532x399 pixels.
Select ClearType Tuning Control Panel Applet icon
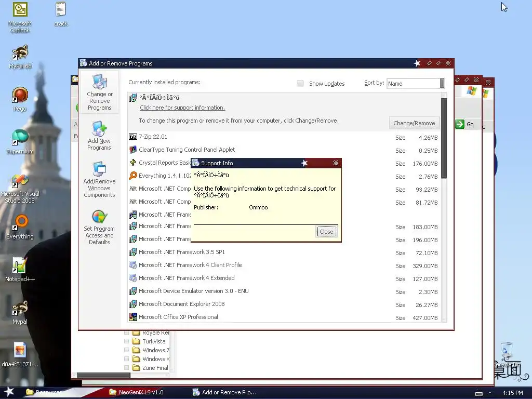coord(133,150)
